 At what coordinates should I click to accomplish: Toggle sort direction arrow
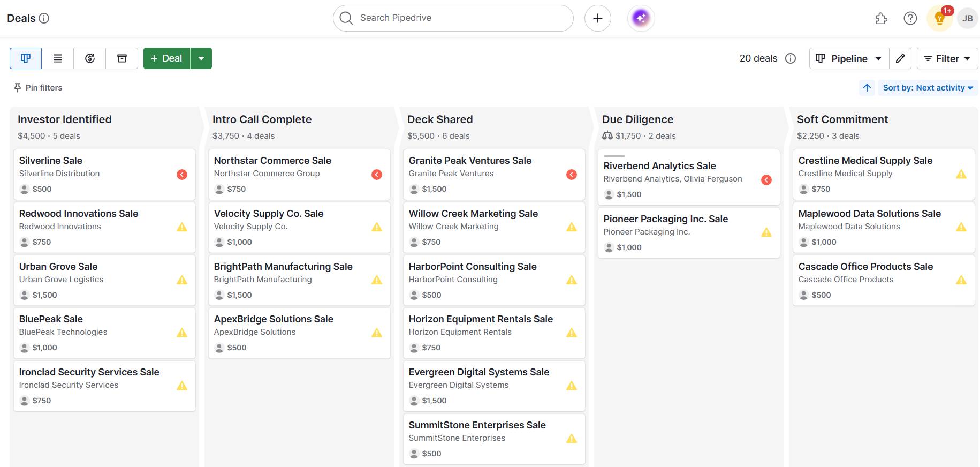(x=867, y=88)
